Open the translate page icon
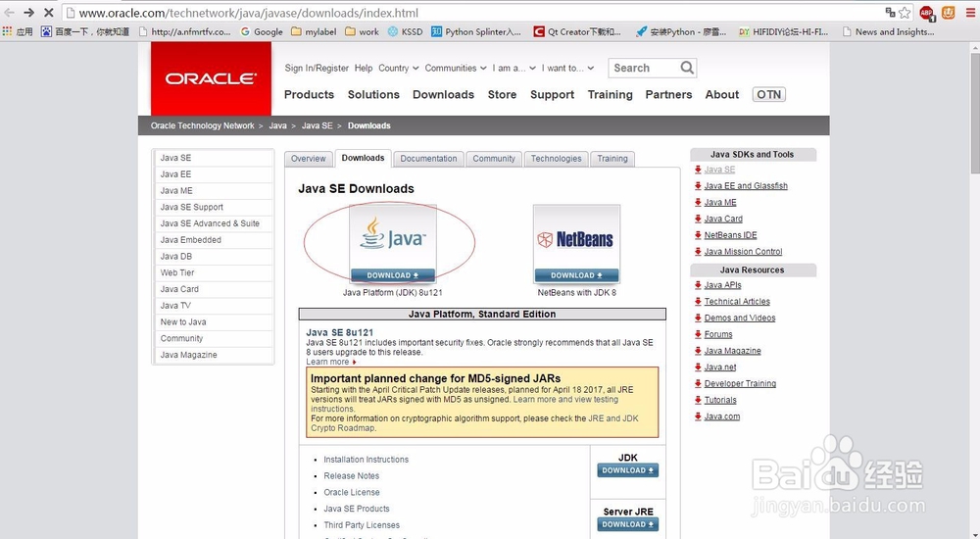The image size is (980, 539). [x=890, y=12]
